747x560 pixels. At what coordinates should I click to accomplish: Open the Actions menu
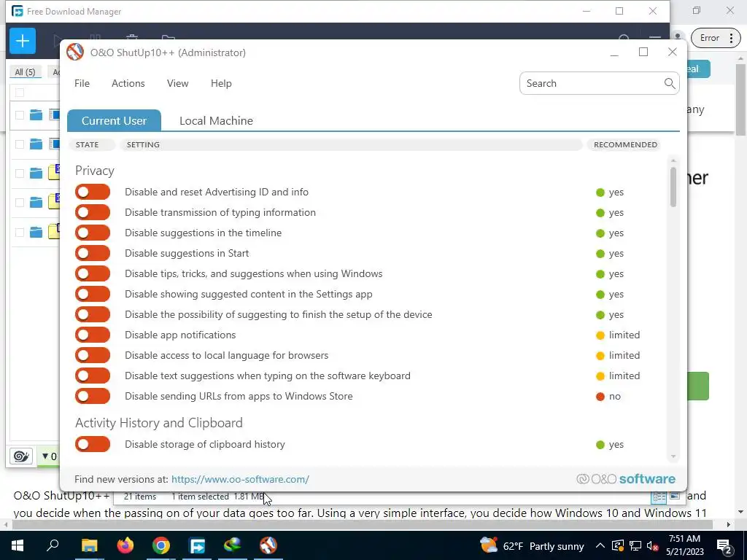click(x=128, y=83)
